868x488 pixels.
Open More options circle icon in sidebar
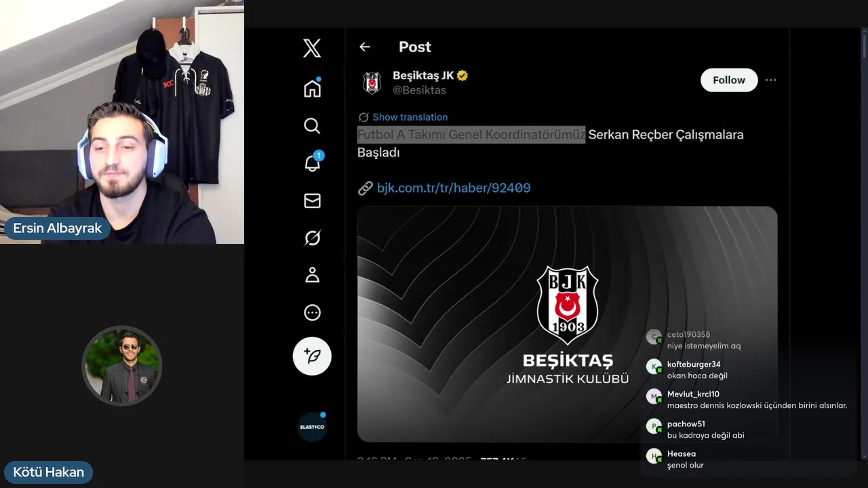click(312, 312)
